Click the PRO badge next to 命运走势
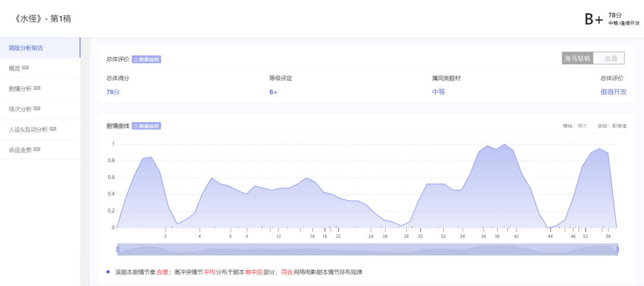644x286 pixels. click(37, 149)
